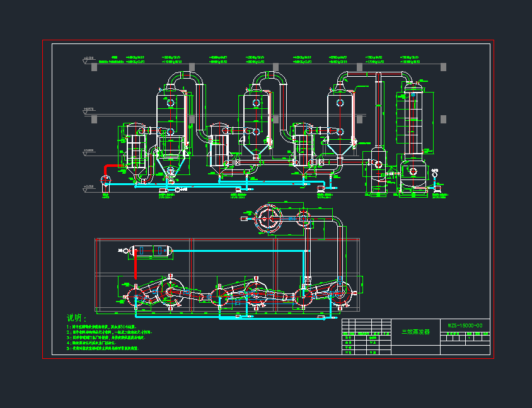Select the small pump symbol at far right

[434, 171]
